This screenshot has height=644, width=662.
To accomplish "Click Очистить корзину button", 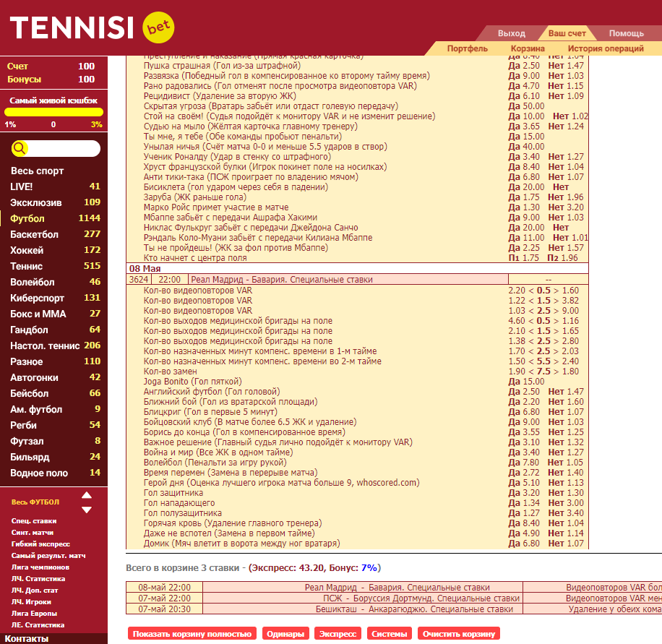I will tap(459, 633).
